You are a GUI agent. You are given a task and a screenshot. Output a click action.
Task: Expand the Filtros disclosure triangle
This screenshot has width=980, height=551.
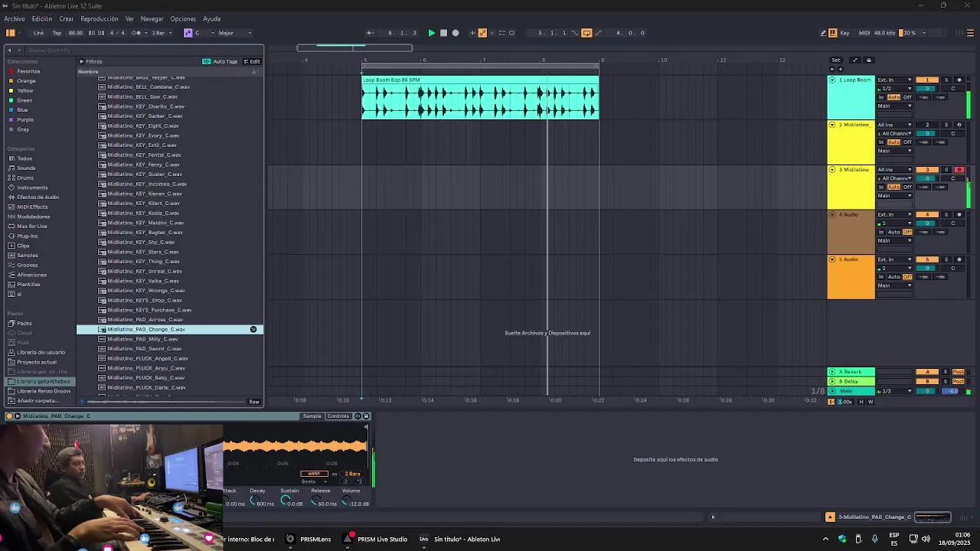point(81,61)
